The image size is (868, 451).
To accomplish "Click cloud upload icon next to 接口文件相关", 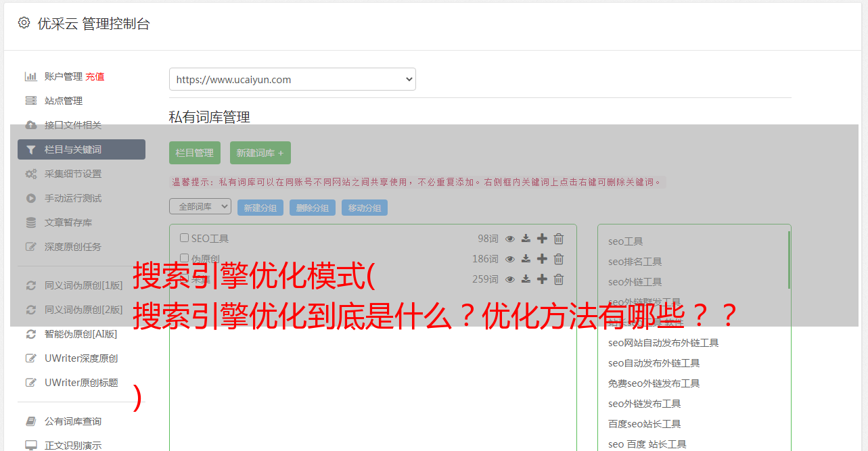I will [31, 125].
